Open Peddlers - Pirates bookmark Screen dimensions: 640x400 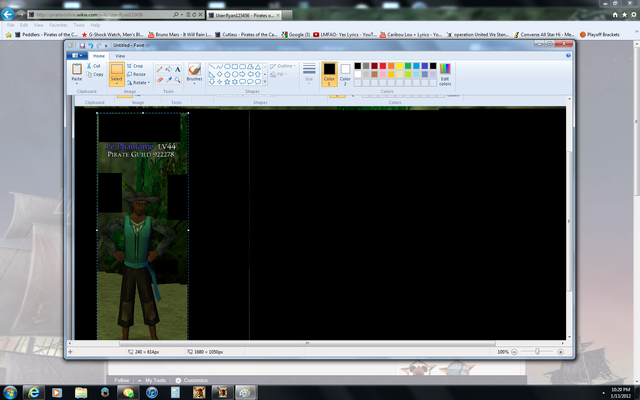coord(47,35)
